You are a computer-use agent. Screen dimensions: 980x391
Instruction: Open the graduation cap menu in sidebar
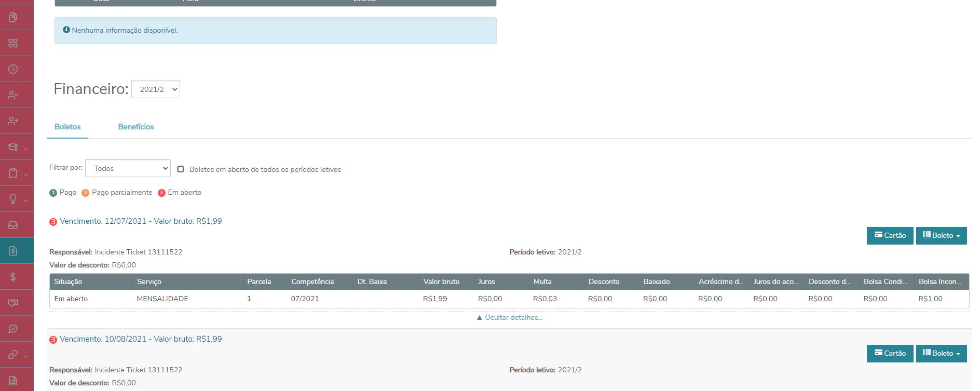pyautogui.click(x=13, y=147)
